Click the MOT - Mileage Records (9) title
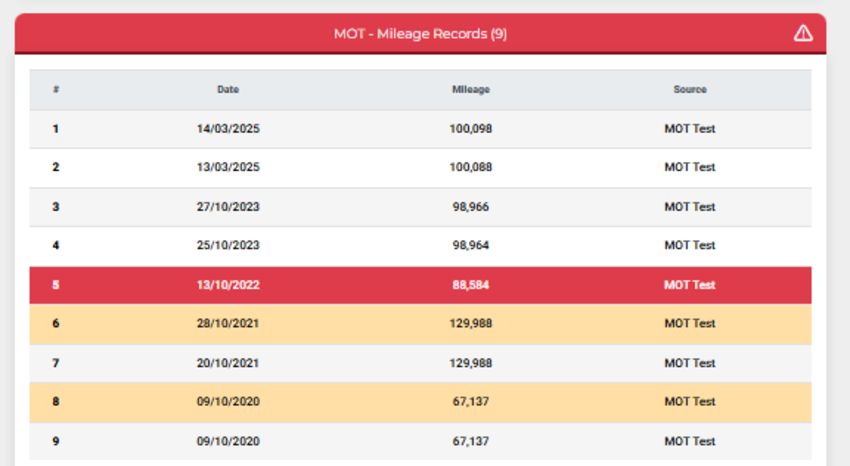 pyautogui.click(x=420, y=34)
